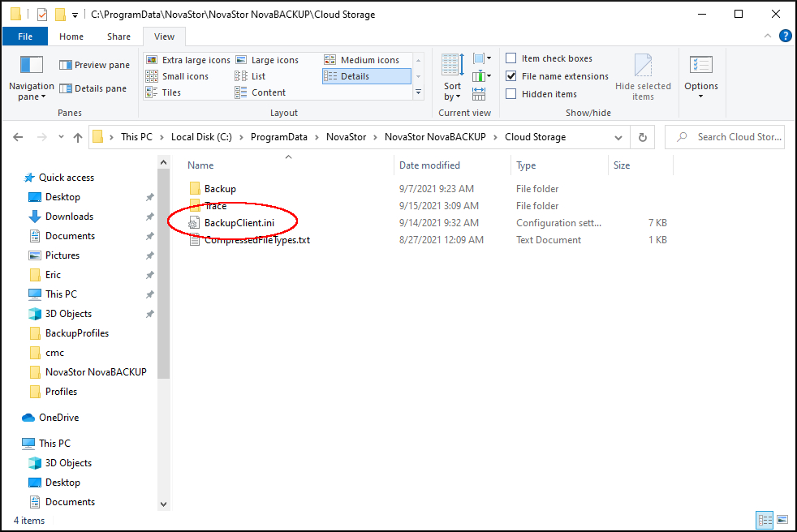The height and width of the screenshot is (532, 797).
Task: Select the Trace folder
Action: tap(216, 206)
